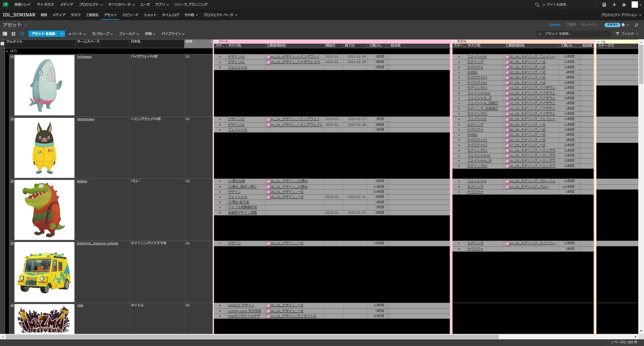Click the アセットを追加 button
Screen dimensions: 644x346
[44, 34]
